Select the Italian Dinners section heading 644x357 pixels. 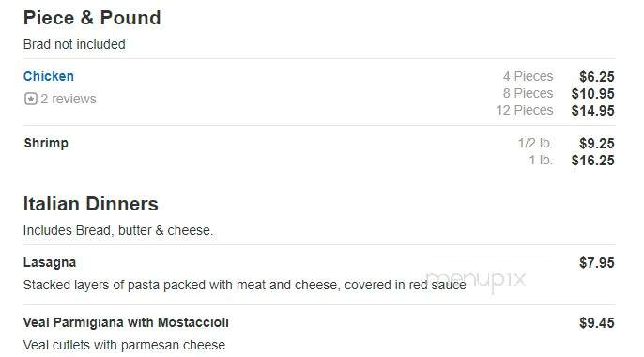91,204
